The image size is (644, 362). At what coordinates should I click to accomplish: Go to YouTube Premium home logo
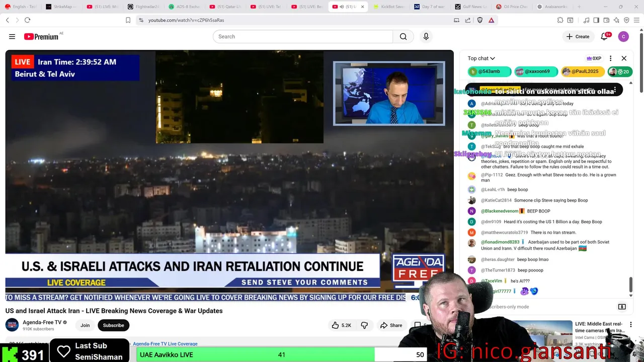[x=41, y=37]
